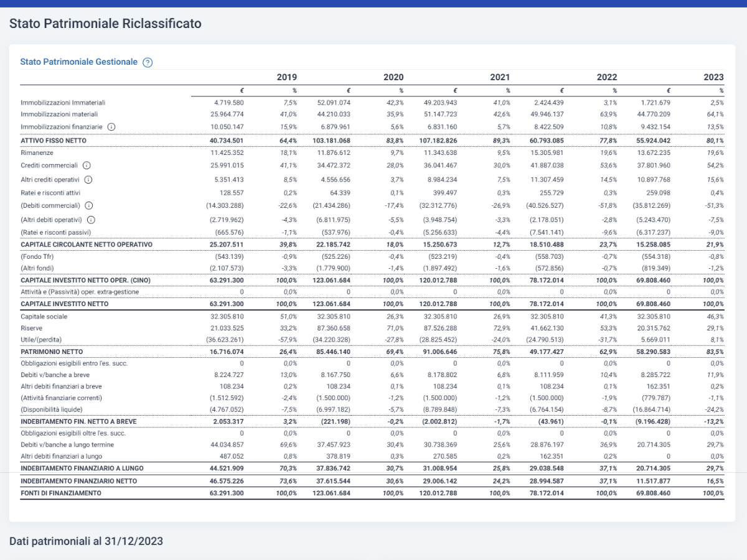747x560 pixels.
Task: Click info icon beside Immobilizzazioni finanziarie
Action: (111, 126)
